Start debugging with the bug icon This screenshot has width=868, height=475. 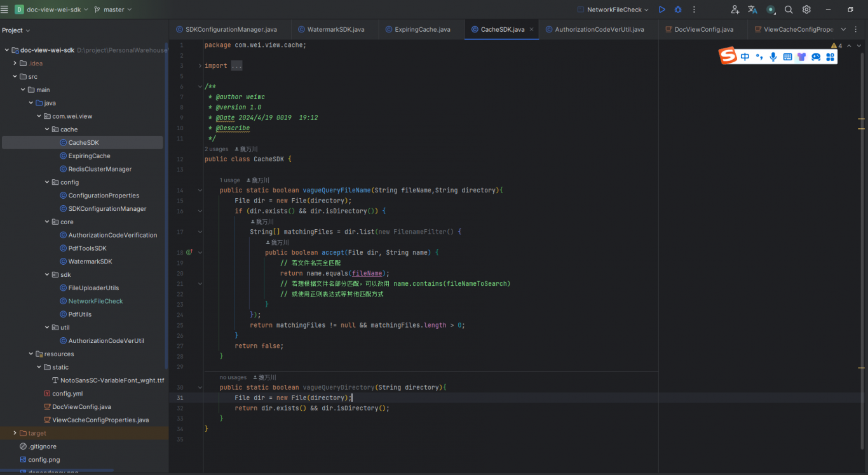click(678, 10)
